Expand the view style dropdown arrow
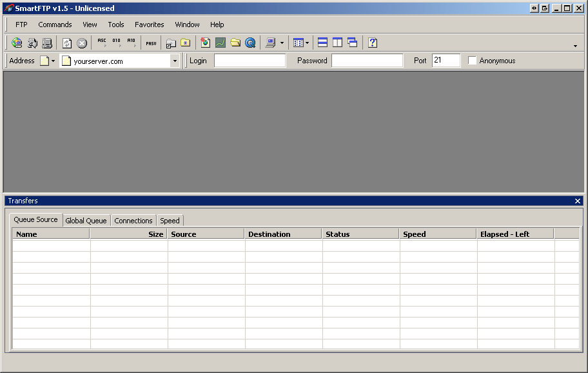588x373 pixels. (308, 43)
